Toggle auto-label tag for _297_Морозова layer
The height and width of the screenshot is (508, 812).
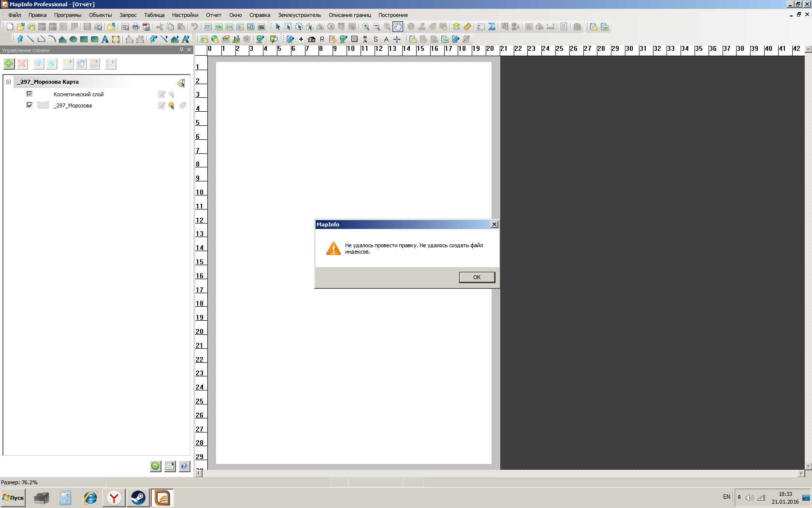click(182, 105)
